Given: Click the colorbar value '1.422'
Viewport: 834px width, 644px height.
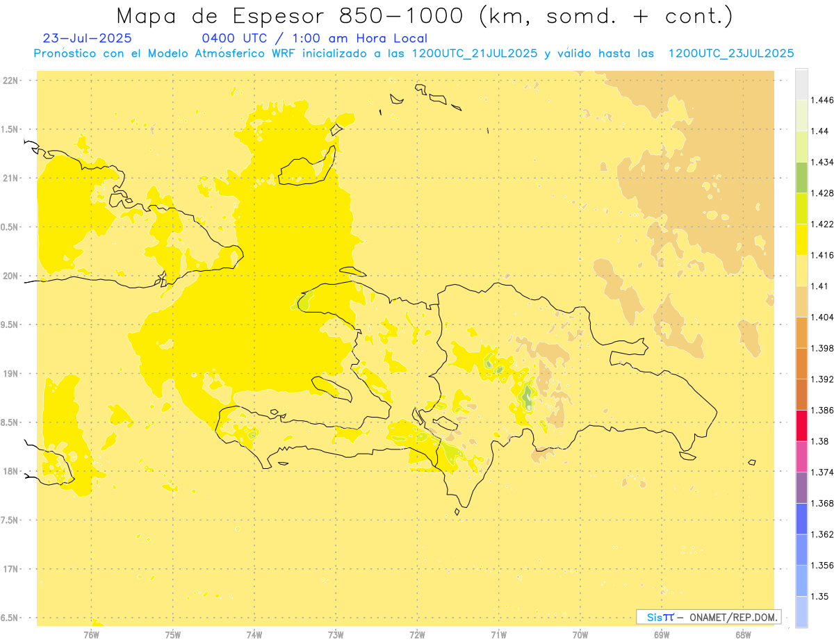Looking at the screenshot, I should (821, 224).
